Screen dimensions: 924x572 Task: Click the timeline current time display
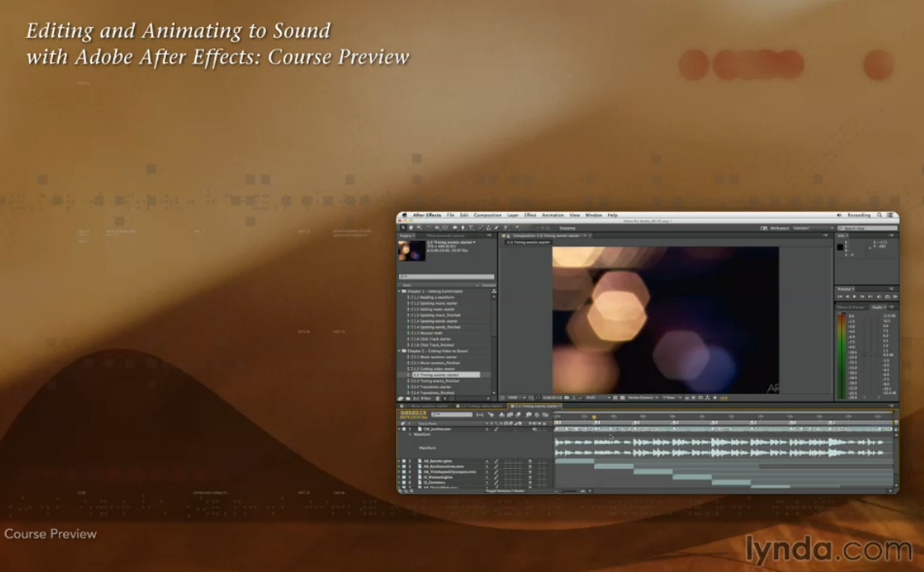tap(413, 413)
